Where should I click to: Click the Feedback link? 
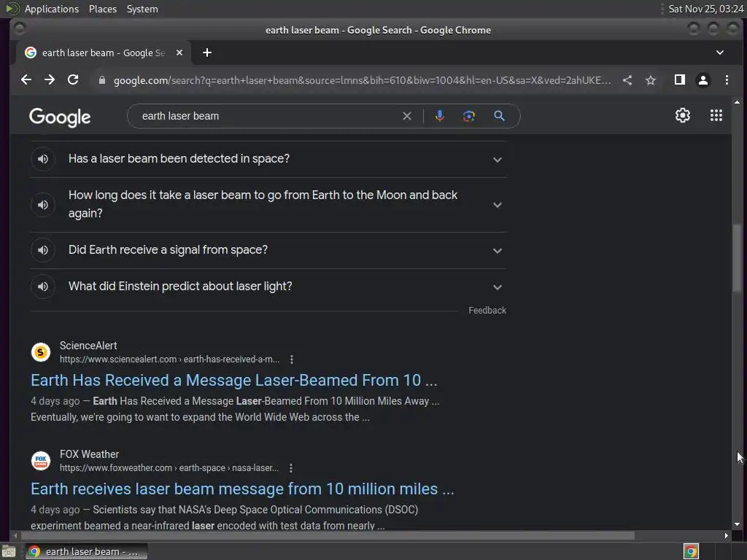click(x=487, y=311)
